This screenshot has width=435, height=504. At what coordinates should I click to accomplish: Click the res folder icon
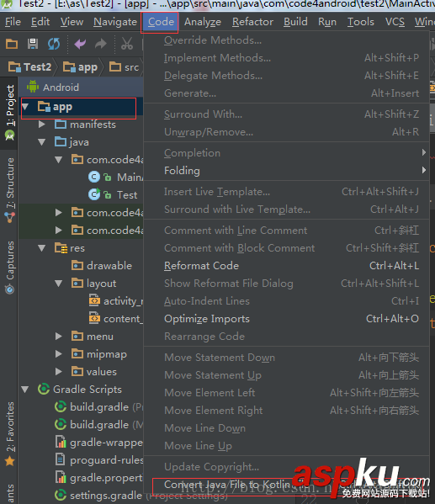[61, 248]
